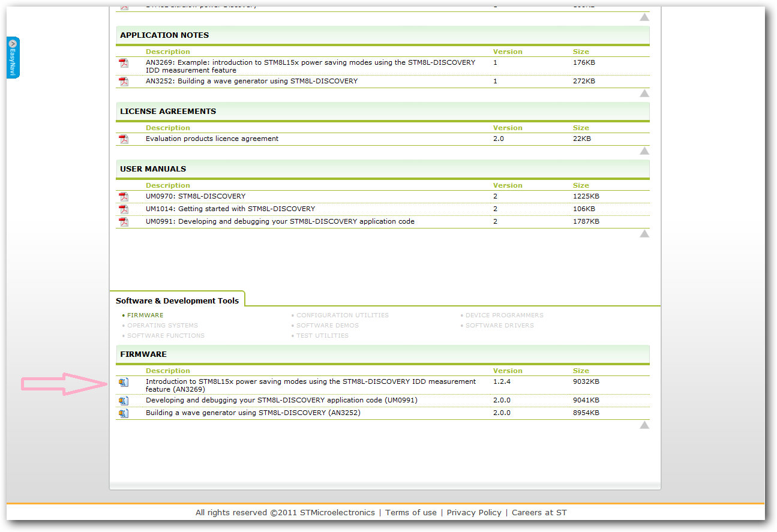Click the LICENSE AGREEMENTS section header
The image size is (777, 532).
[383, 112]
